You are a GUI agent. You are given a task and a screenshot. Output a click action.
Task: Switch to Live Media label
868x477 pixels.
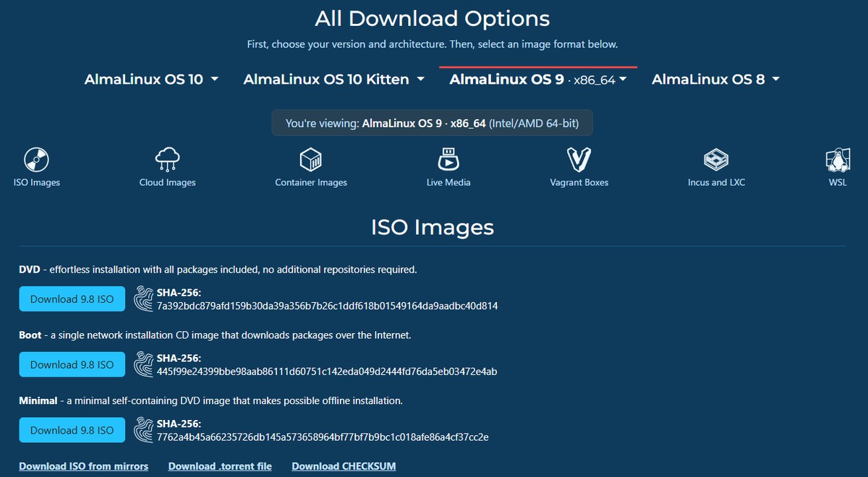coord(448,182)
